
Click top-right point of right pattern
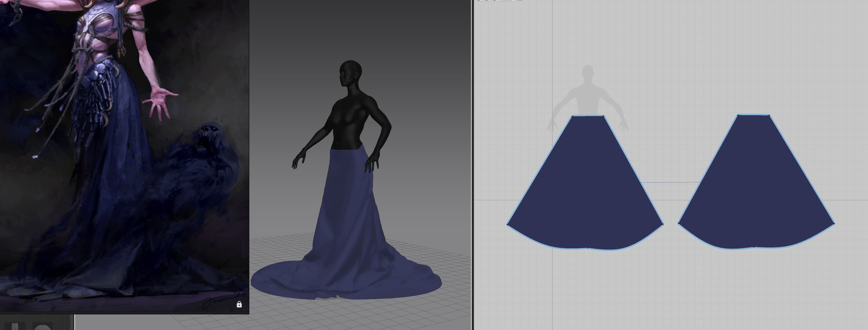pyautogui.click(x=769, y=115)
